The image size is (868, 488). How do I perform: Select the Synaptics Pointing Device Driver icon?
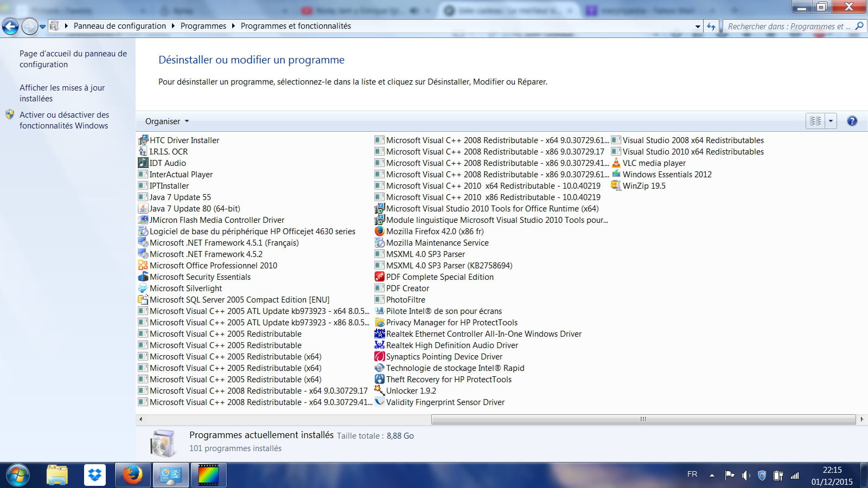(380, 356)
